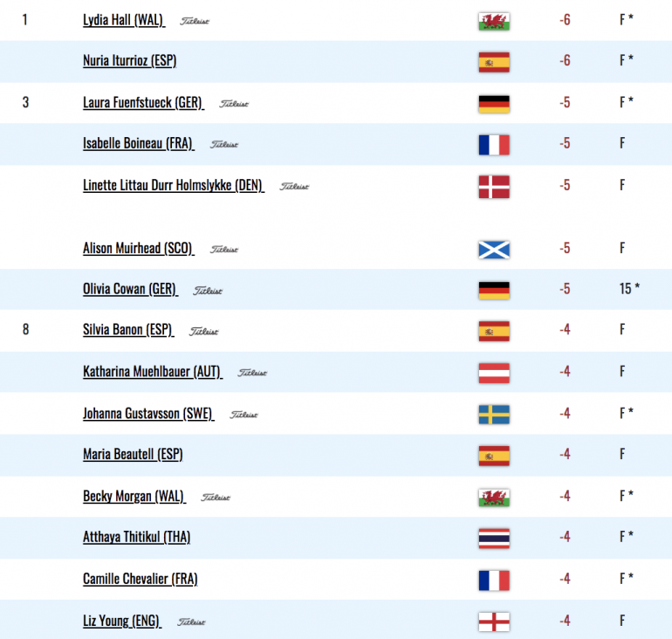Click the Wales flag beside Lydia Hall
672x639 pixels.
click(x=494, y=21)
